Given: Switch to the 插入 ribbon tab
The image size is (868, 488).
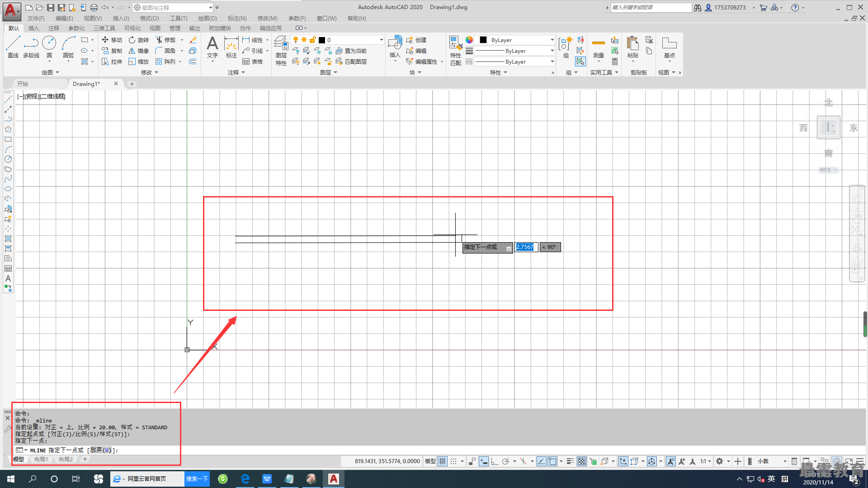Looking at the screenshot, I should (34, 28).
